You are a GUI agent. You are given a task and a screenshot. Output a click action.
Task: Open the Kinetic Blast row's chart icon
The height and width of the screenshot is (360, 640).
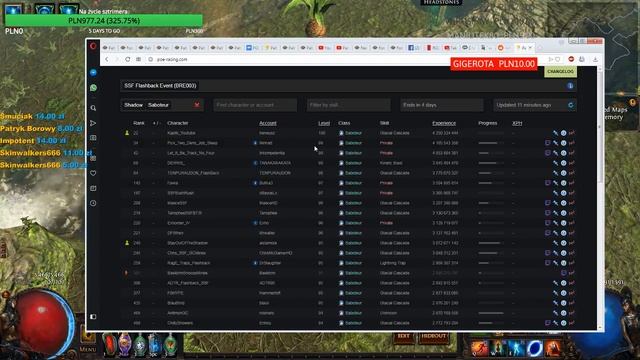[x=571, y=163]
